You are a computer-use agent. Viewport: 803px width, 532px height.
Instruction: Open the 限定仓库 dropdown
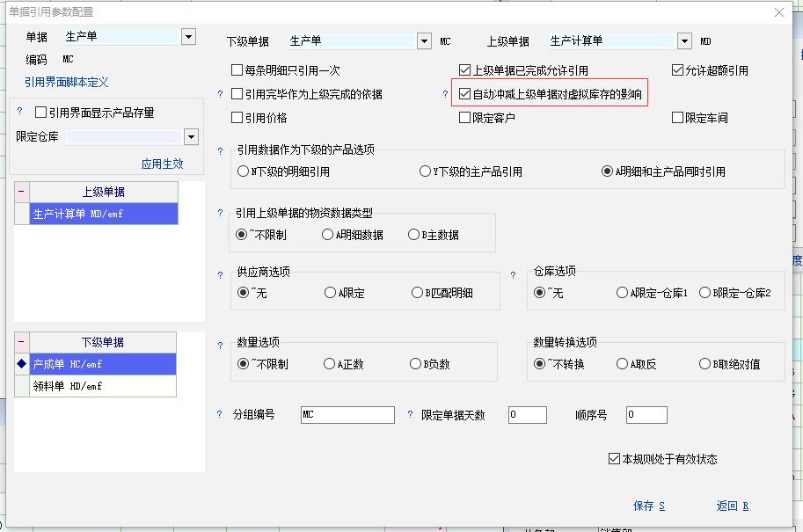[192, 136]
